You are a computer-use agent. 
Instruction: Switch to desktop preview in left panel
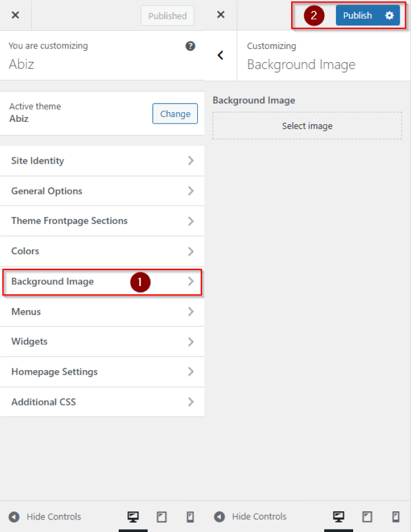[x=133, y=517]
